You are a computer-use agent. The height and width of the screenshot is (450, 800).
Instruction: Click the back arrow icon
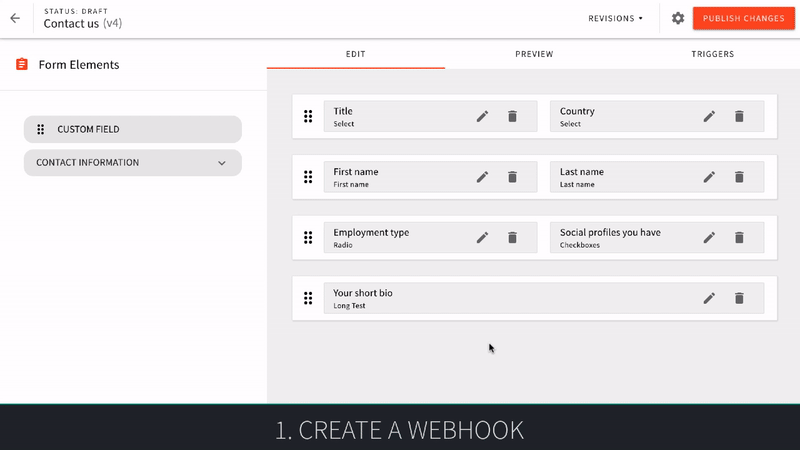(x=15, y=18)
